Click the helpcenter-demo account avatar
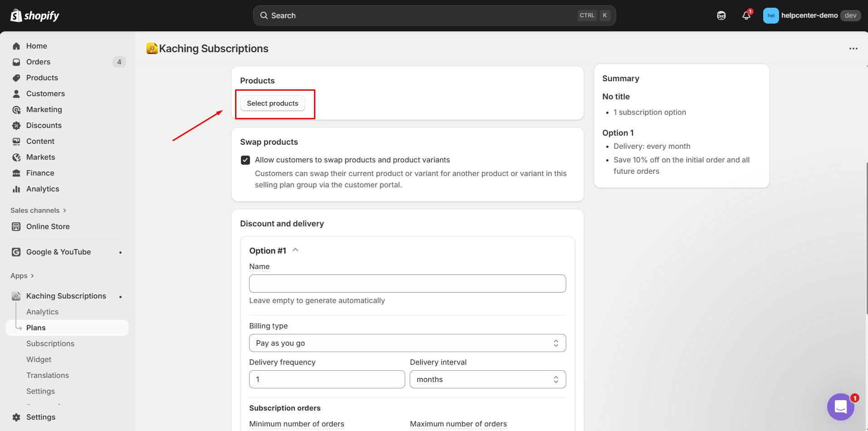This screenshot has height=431, width=868. click(x=771, y=15)
